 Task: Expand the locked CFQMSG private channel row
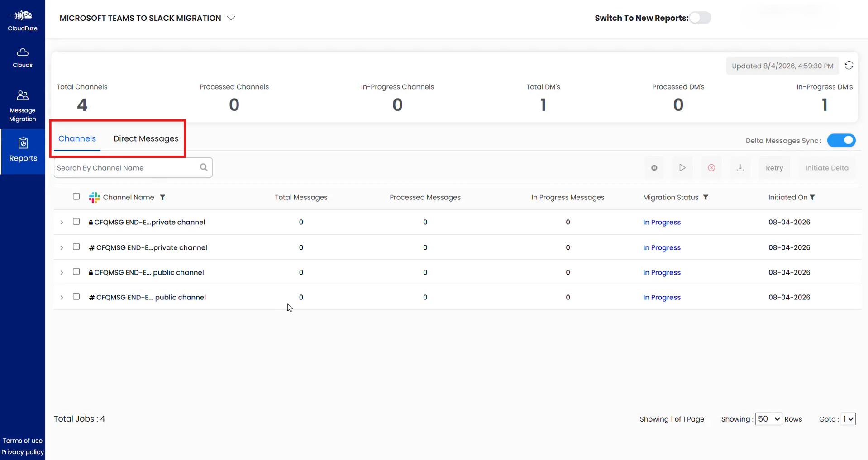tap(62, 223)
